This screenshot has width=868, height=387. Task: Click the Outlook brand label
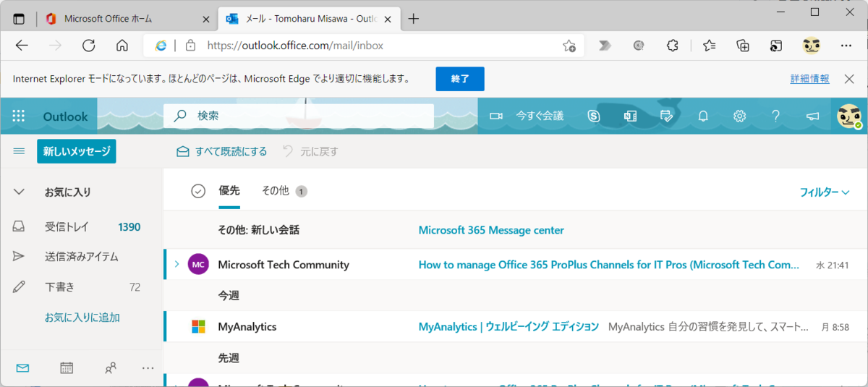(65, 116)
